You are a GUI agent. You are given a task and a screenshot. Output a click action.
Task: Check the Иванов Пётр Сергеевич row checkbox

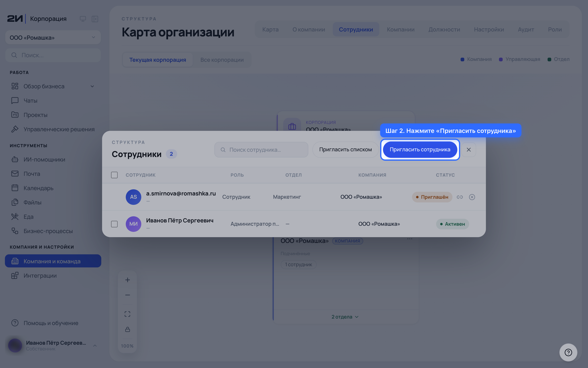pos(114,224)
